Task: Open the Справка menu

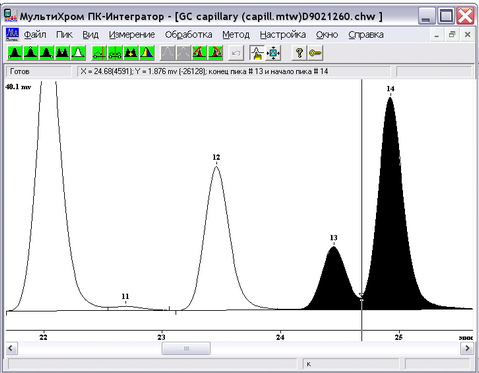Action: click(x=366, y=35)
